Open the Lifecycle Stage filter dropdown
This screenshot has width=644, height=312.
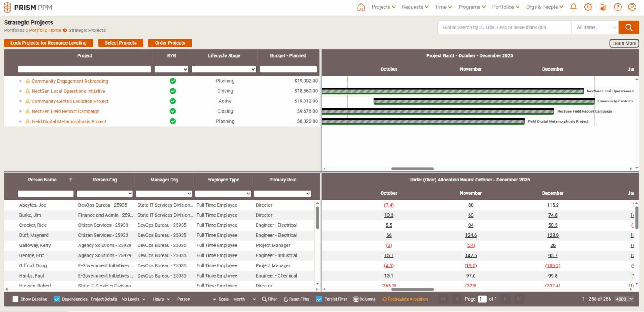(224, 69)
